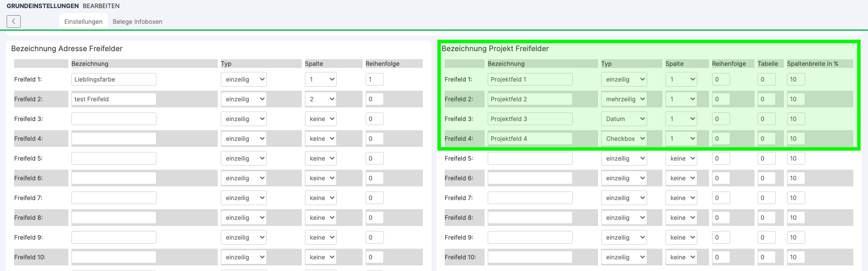The image size is (868, 271).
Task: Select the Projektfeld 1 text field
Action: tap(530, 80)
